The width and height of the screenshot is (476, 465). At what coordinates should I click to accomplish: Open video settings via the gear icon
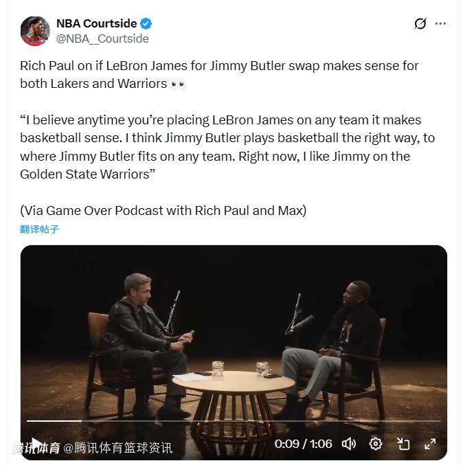[376, 444]
